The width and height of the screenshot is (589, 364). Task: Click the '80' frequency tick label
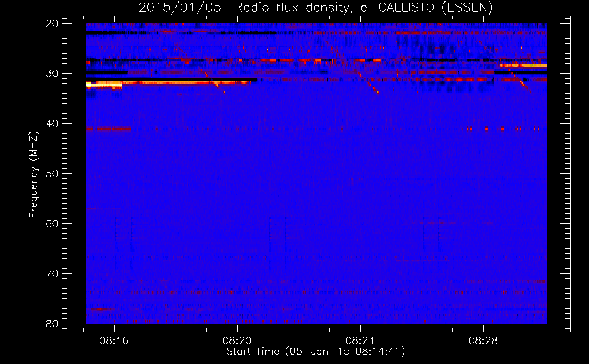tap(52, 324)
